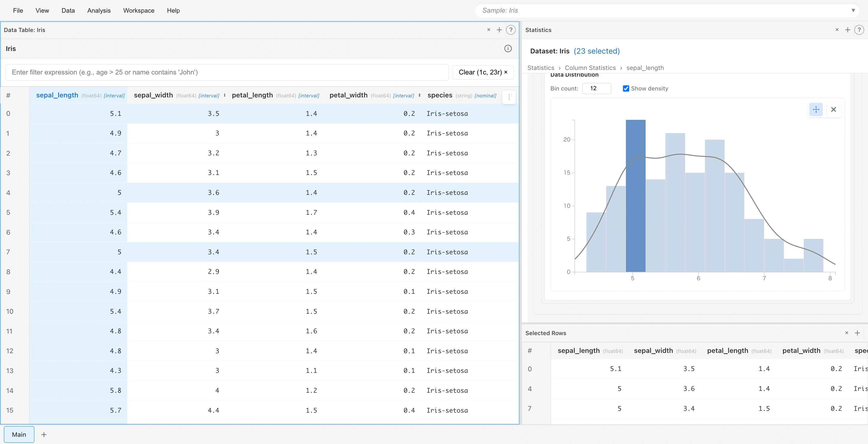The image size is (868, 444).
Task: Select the pan tool on the histogram chart
Action: coord(816,109)
